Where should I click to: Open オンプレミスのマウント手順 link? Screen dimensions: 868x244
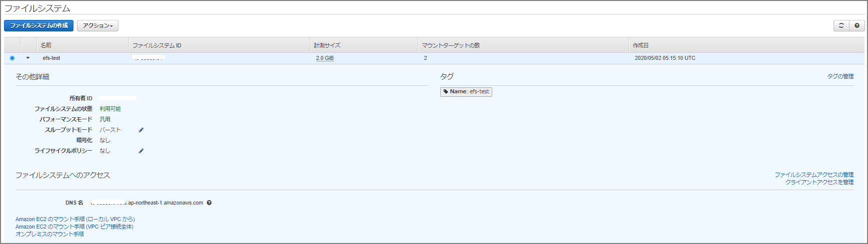pos(49,234)
